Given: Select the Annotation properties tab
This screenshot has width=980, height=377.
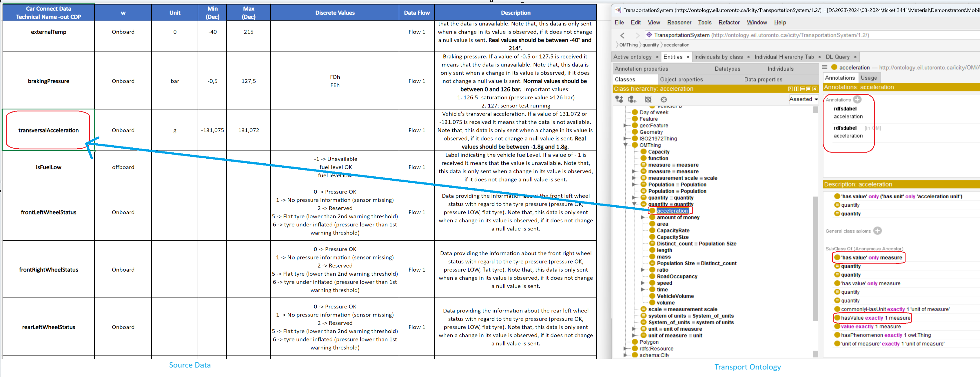Looking at the screenshot, I should coord(642,69).
